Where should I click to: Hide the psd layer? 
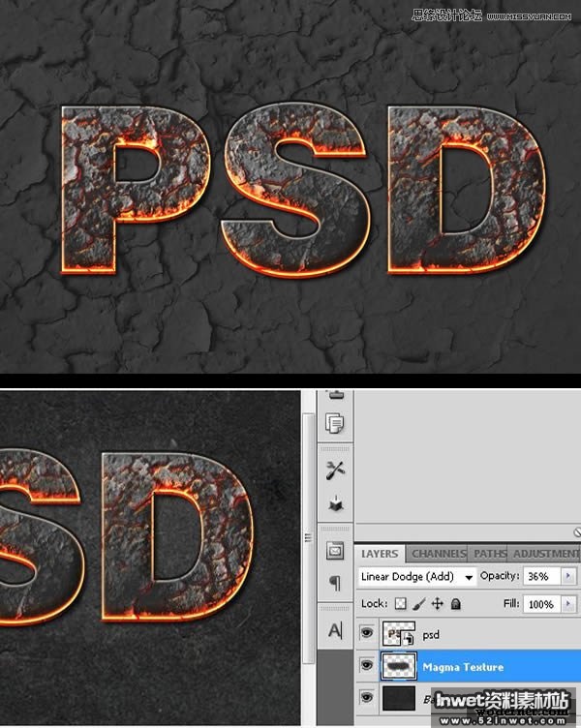coord(366,633)
